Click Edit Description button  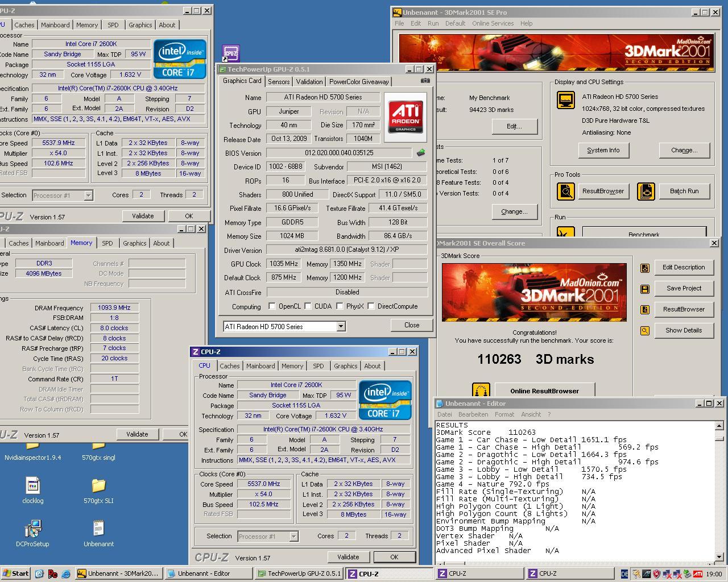[684, 267]
